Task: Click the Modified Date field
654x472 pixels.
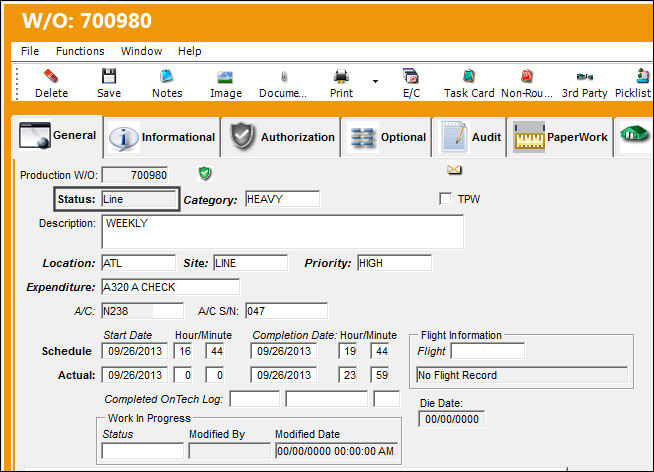Action: point(336,451)
